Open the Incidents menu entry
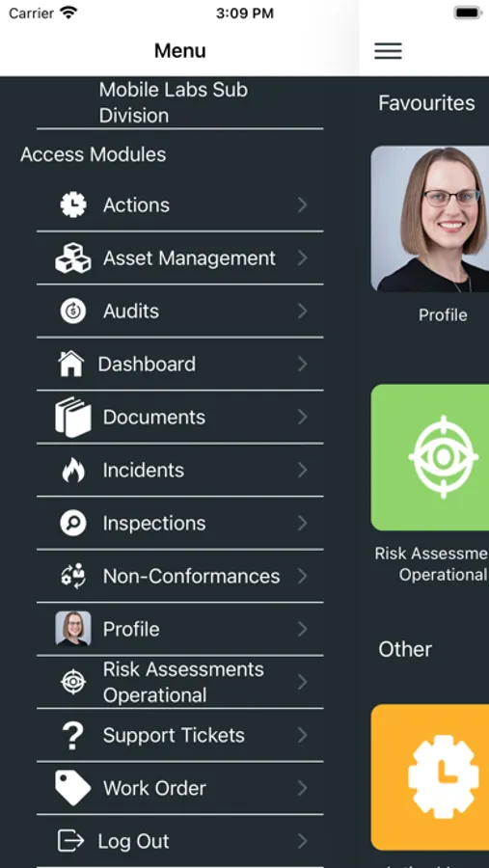The width and height of the screenshot is (489, 868). [180, 470]
